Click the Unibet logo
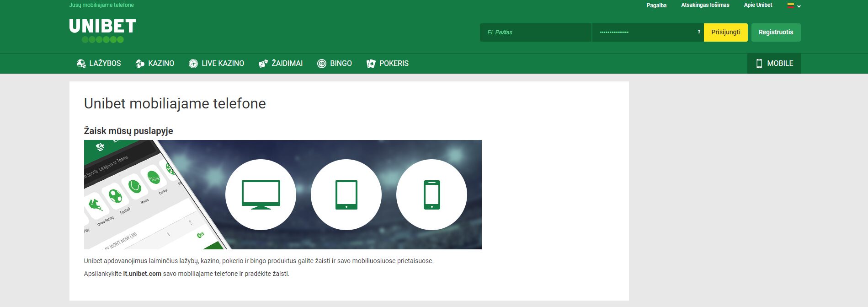 [102, 30]
